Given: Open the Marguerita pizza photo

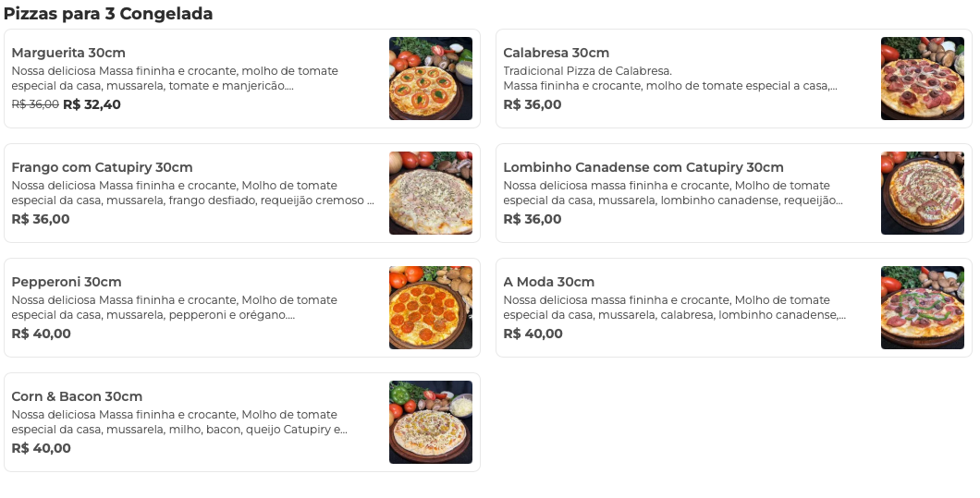Looking at the screenshot, I should (430, 79).
